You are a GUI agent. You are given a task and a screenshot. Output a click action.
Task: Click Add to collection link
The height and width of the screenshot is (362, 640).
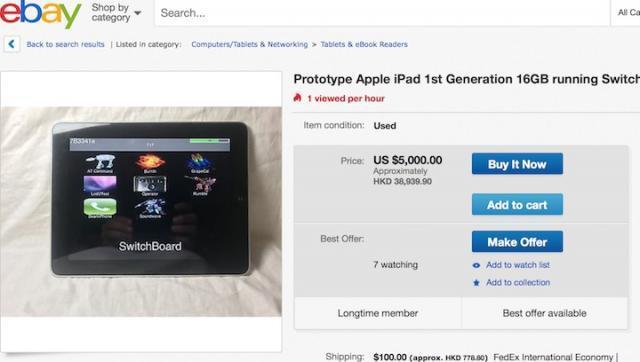coord(518,282)
